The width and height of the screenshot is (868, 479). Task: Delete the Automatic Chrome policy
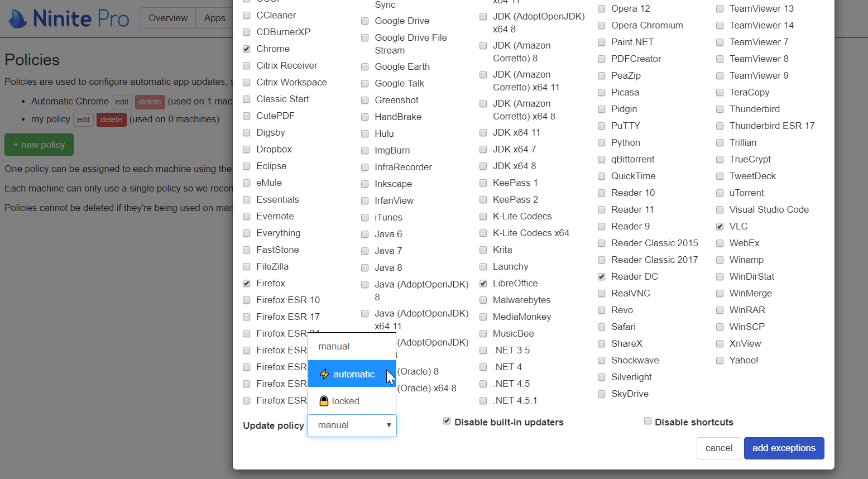[150, 102]
